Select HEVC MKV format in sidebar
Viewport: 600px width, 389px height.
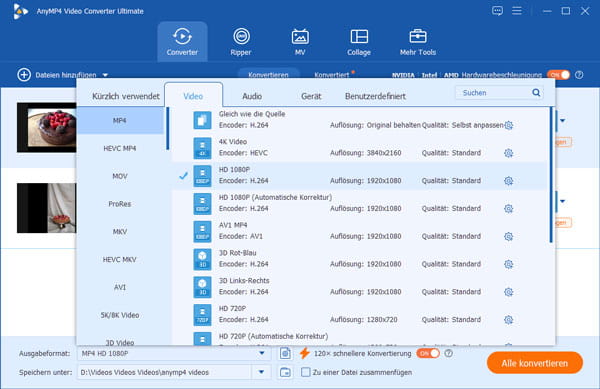[x=120, y=260]
